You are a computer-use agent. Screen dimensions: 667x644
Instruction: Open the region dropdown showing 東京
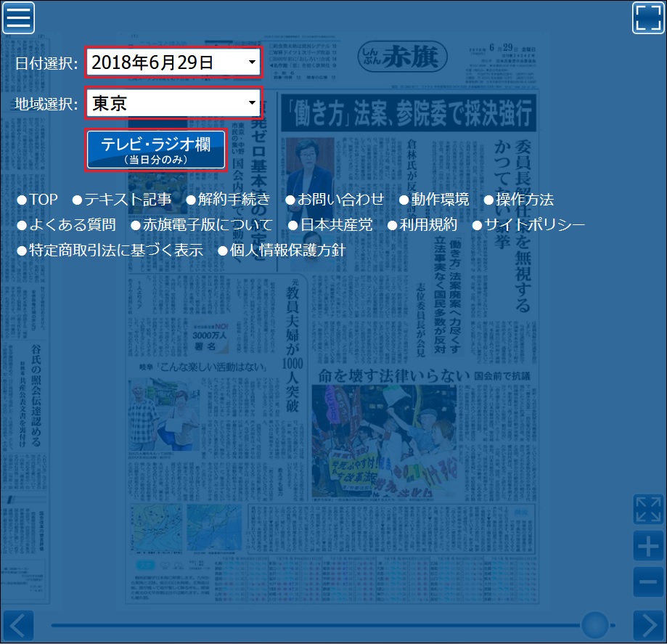point(173,104)
